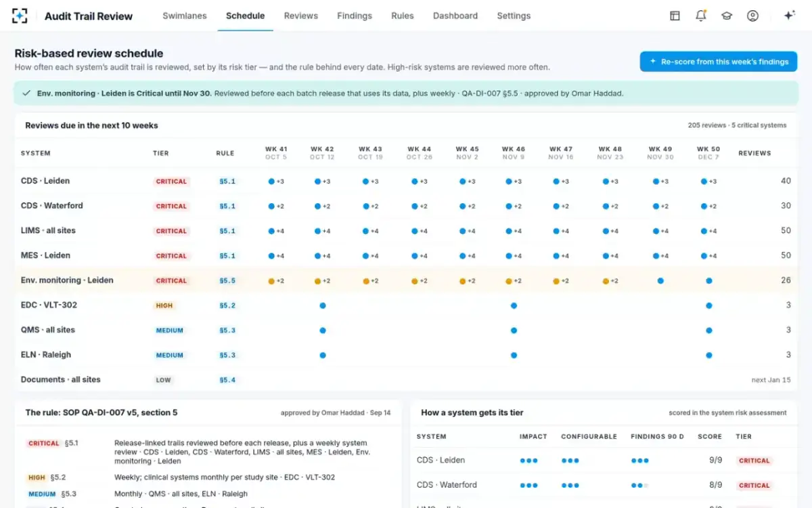
Task: Open the Settings tab
Action: (x=514, y=16)
